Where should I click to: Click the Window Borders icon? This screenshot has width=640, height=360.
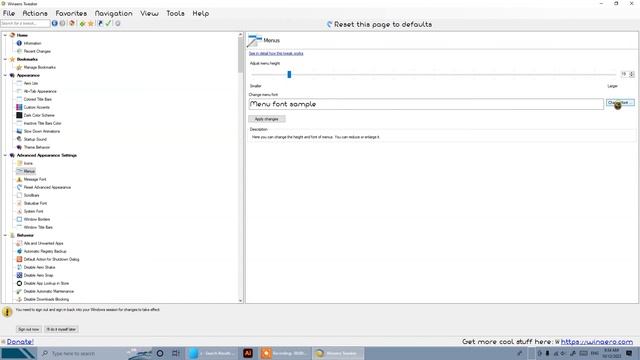pyautogui.click(x=19, y=219)
